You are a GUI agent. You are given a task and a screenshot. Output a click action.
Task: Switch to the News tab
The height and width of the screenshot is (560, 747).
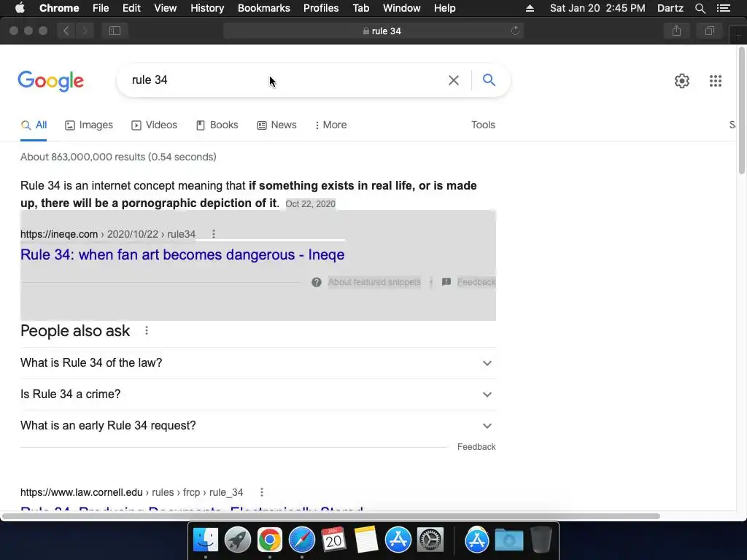coord(276,125)
